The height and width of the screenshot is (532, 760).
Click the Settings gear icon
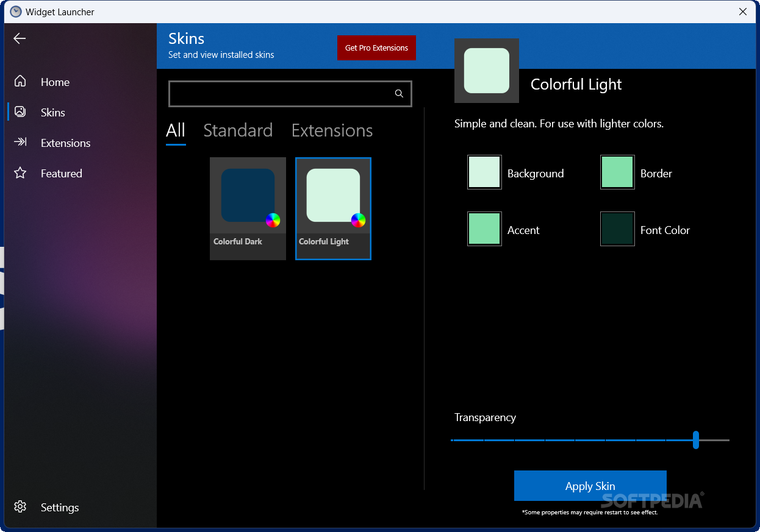point(20,507)
